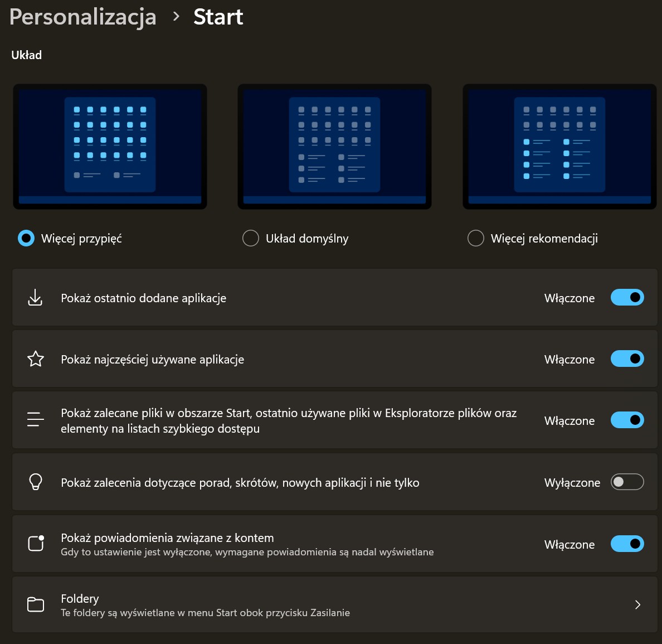662x644 pixels.
Task: Enable tips and shortcuts recommendations toggle
Action: click(627, 482)
